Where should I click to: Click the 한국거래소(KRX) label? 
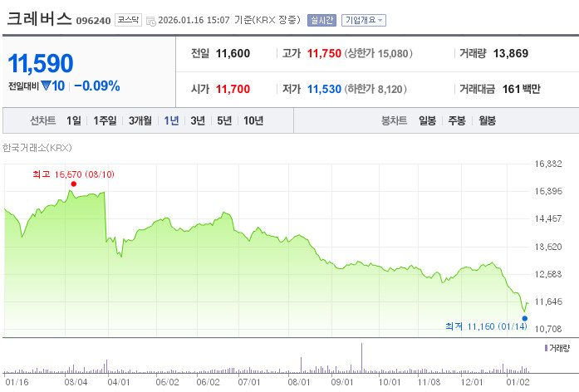(37, 148)
